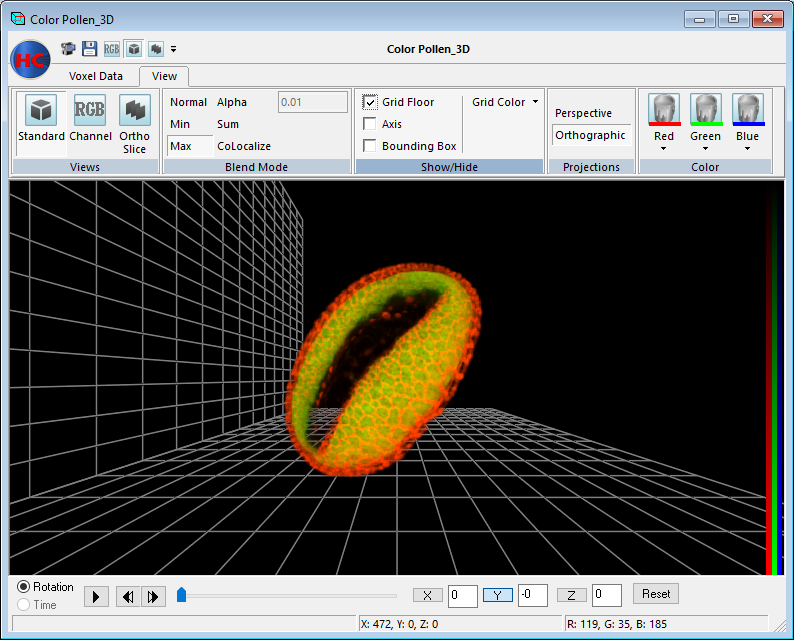
Task: Click the Green channel color icon
Action: (x=705, y=108)
